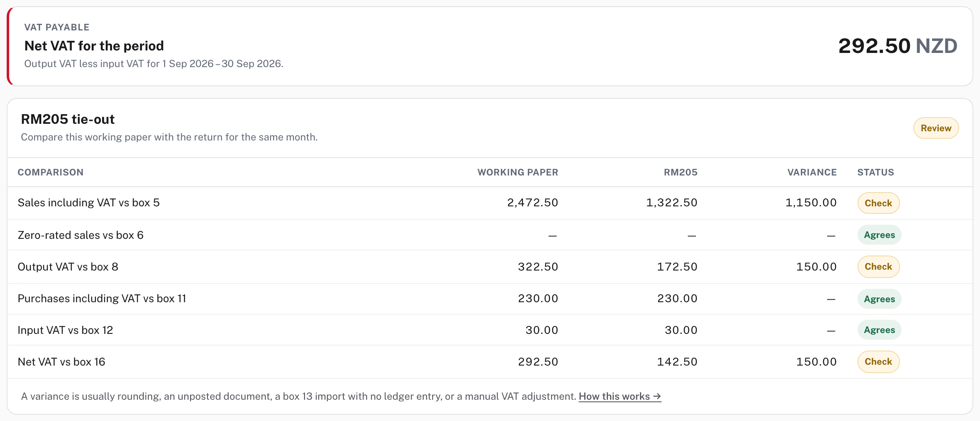Click Agrees badge for Input VAT row
Image resolution: width=980 pixels, height=421 pixels.
(879, 330)
